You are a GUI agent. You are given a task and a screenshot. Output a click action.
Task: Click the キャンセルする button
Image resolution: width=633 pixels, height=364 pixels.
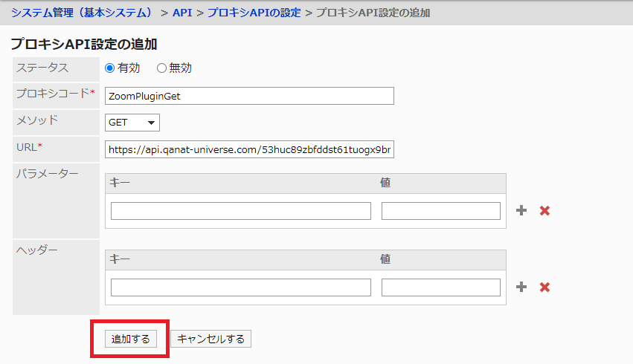[211, 339]
